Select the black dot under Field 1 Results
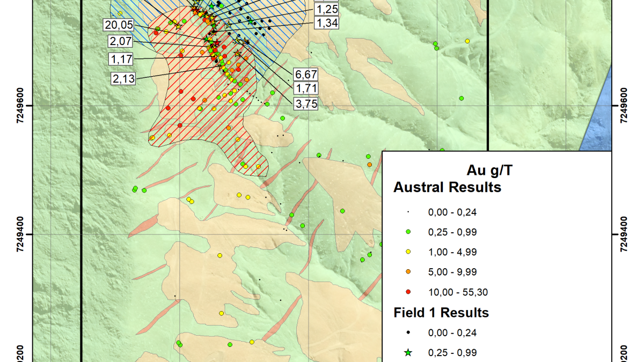Screen dimensions: 644x362 (x=408, y=333)
